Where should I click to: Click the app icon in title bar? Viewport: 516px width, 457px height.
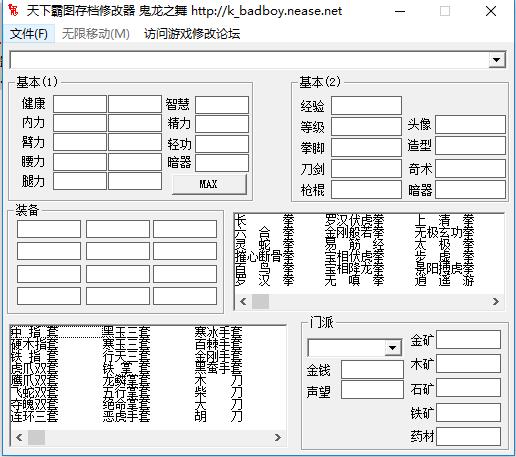pyautogui.click(x=13, y=10)
